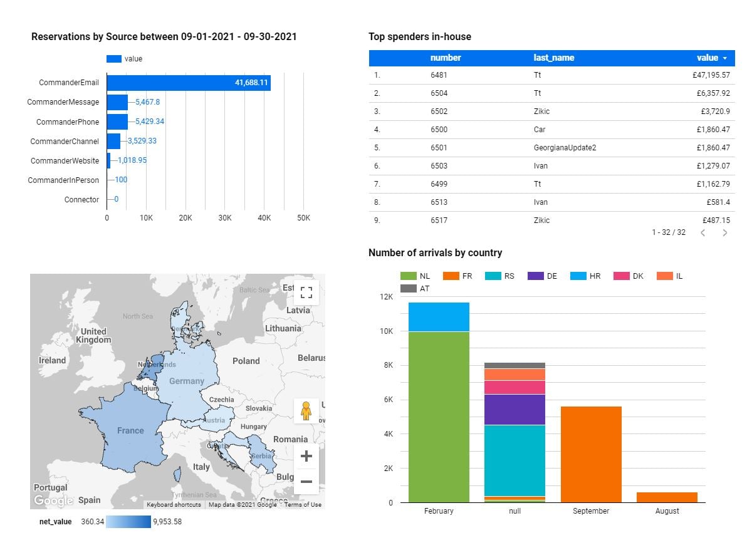This screenshot has width=747, height=560.
Task: Go to previous page of table
Action: (703, 232)
